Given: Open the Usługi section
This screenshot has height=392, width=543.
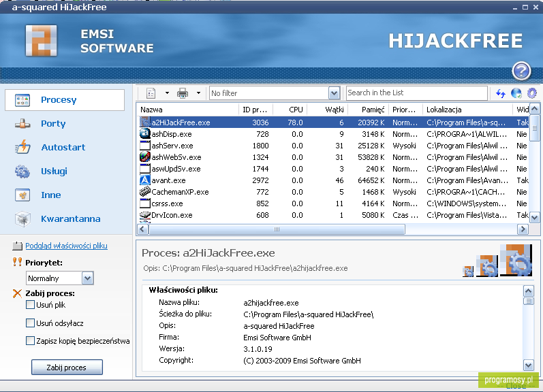Looking at the screenshot, I should (x=54, y=171).
